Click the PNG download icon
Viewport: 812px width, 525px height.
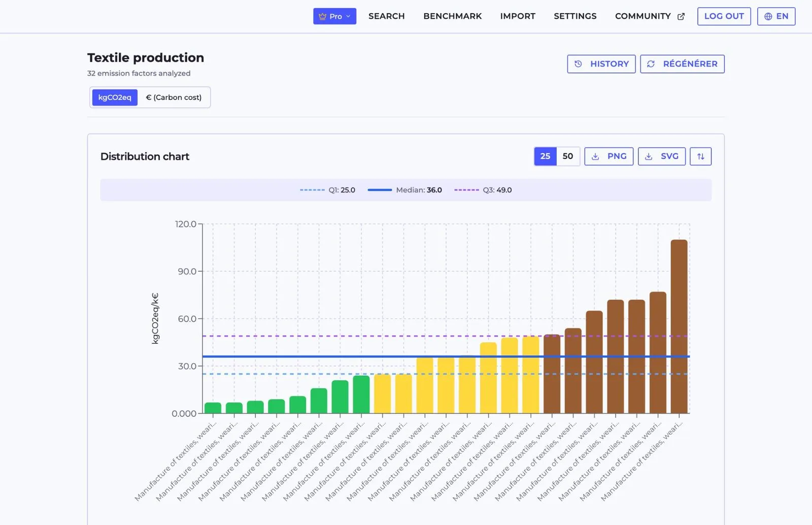point(595,156)
